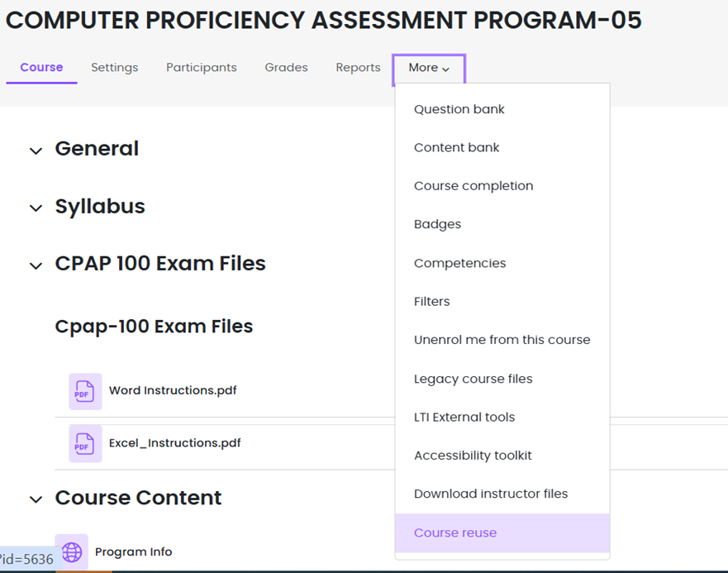Viewport: 728px width, 573px height.
Task: Click the Word Instructions PDF file icon
Action: pyautogui.click(x=85, y=391)
